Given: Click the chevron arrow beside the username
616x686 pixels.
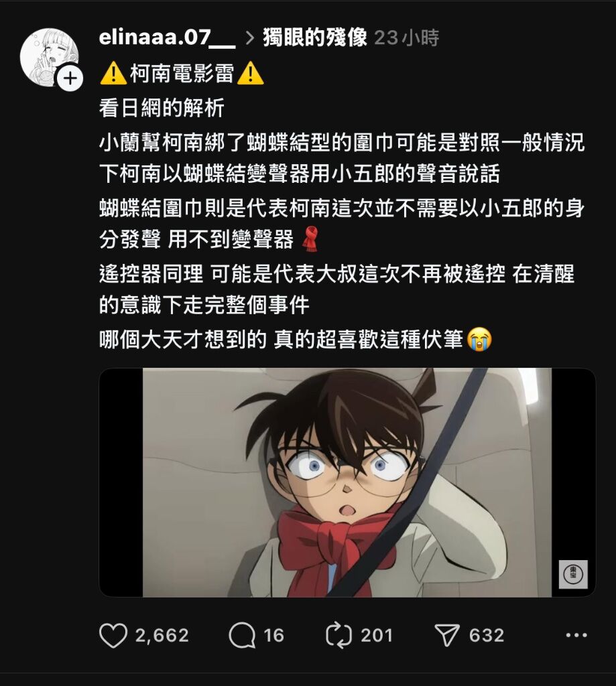Looking at the screenshot, I should [250, 38].
